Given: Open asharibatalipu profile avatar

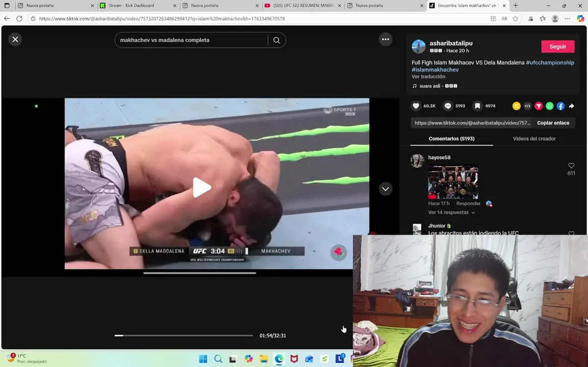Looking at the screenshot, I should click(x=419, y=46).
